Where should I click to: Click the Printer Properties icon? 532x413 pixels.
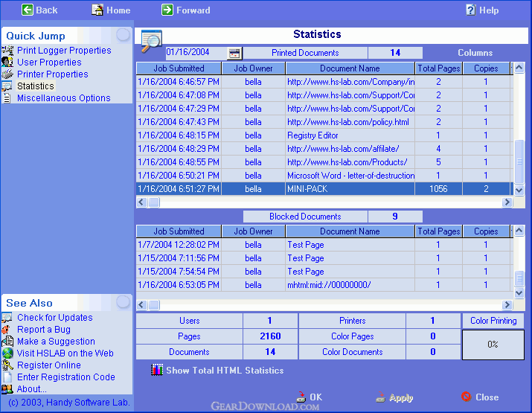click(7, 74)
